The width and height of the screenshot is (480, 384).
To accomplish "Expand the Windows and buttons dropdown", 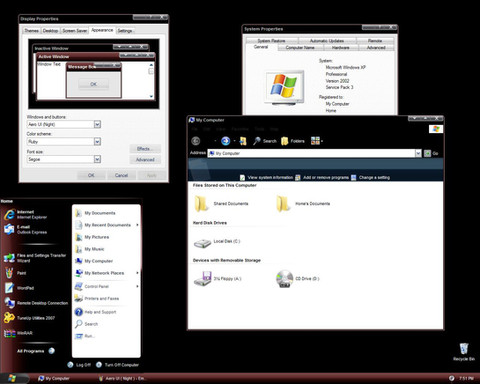I will [97, 124].
